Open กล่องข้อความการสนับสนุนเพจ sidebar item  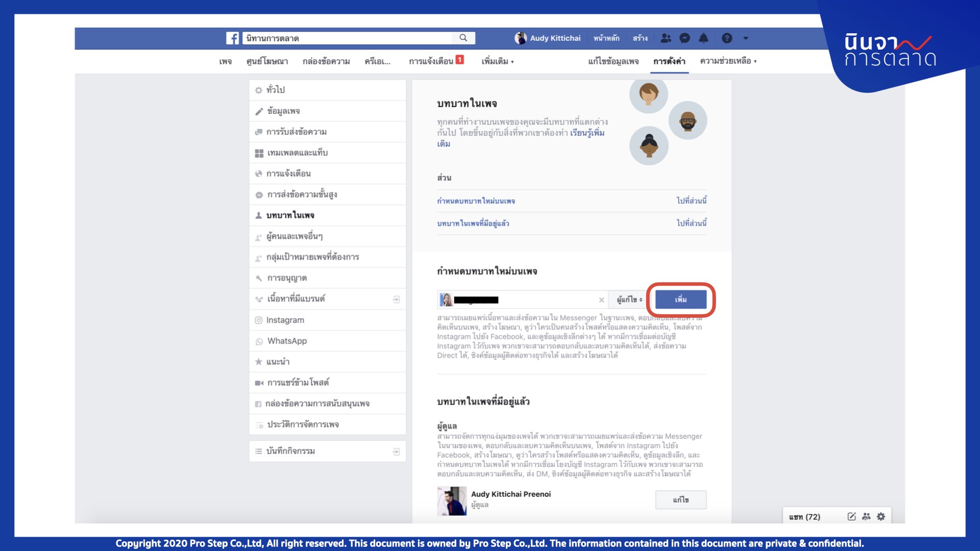pos(327,404)
